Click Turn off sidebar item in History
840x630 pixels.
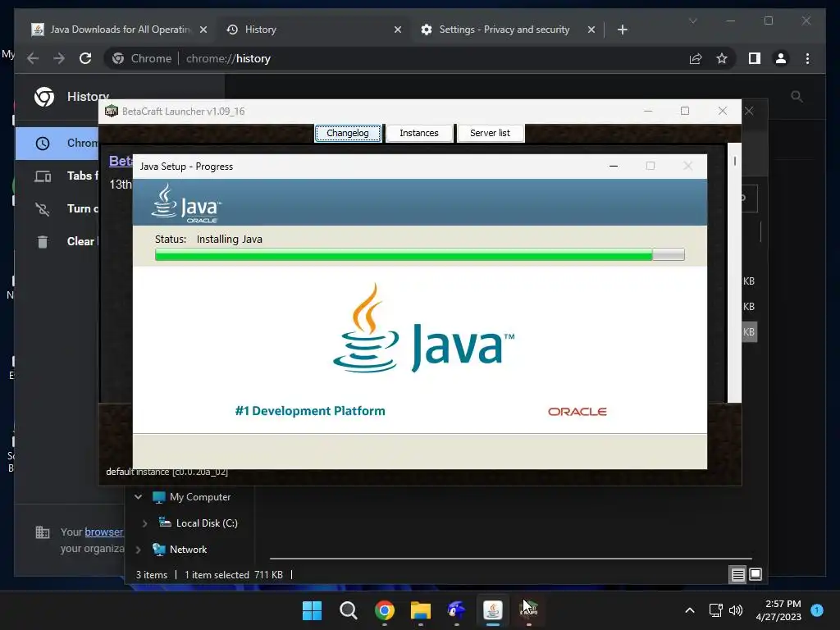[57, 208]
